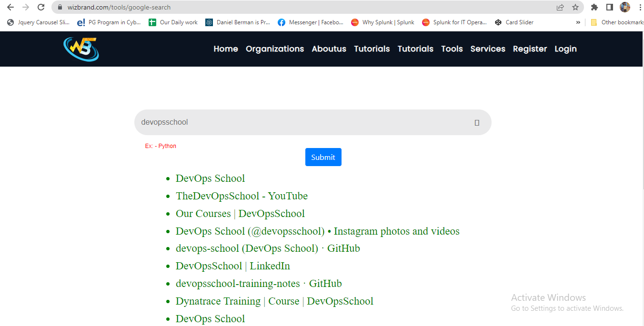Open the Instagram photos and videos result
644x326 pixels.
pyautogui.click(x=318, y=231)
